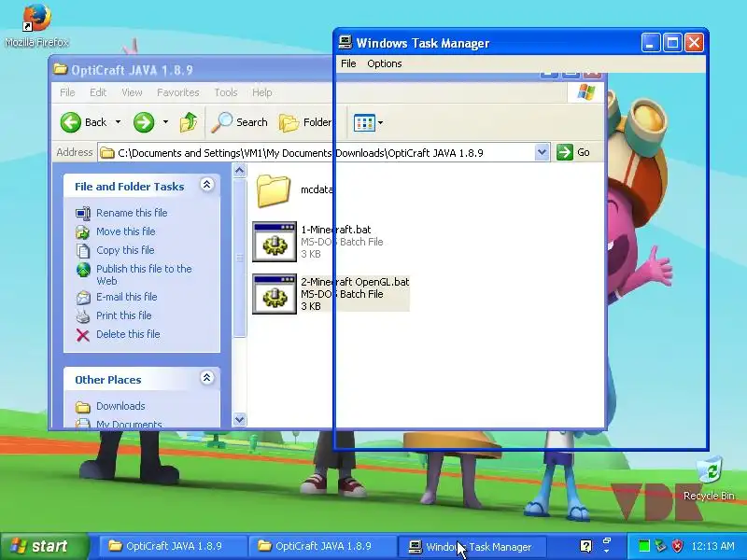
Task: Toggle the Folders pane button
Action: (305, 122)
